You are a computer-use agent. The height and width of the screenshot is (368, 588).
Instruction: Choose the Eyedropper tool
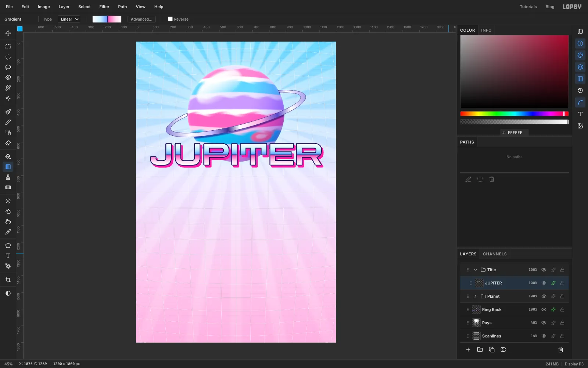[8, 232]
